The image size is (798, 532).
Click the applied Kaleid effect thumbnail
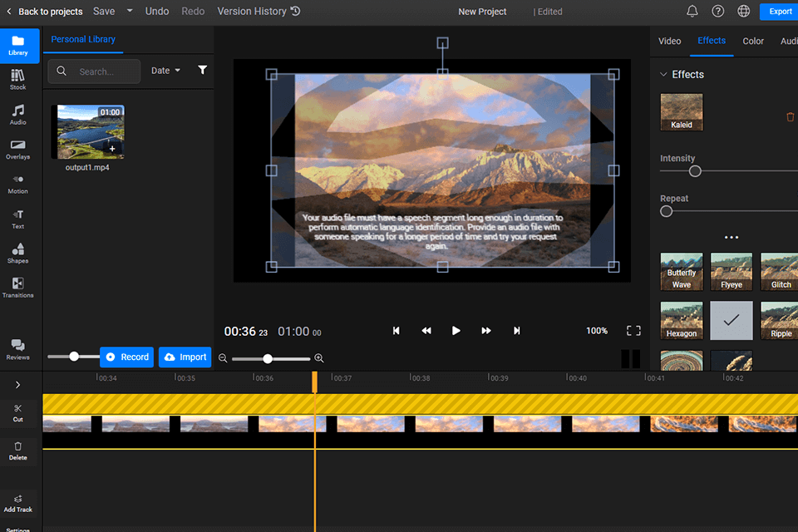682,112
